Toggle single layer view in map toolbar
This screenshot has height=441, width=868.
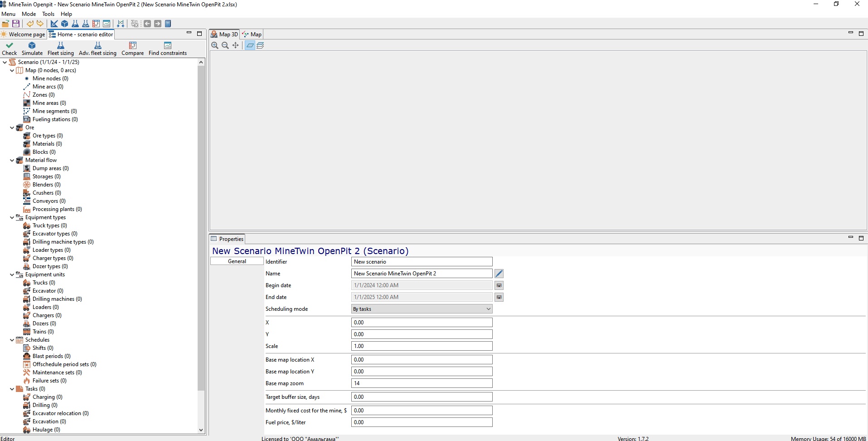pos(250,45)
